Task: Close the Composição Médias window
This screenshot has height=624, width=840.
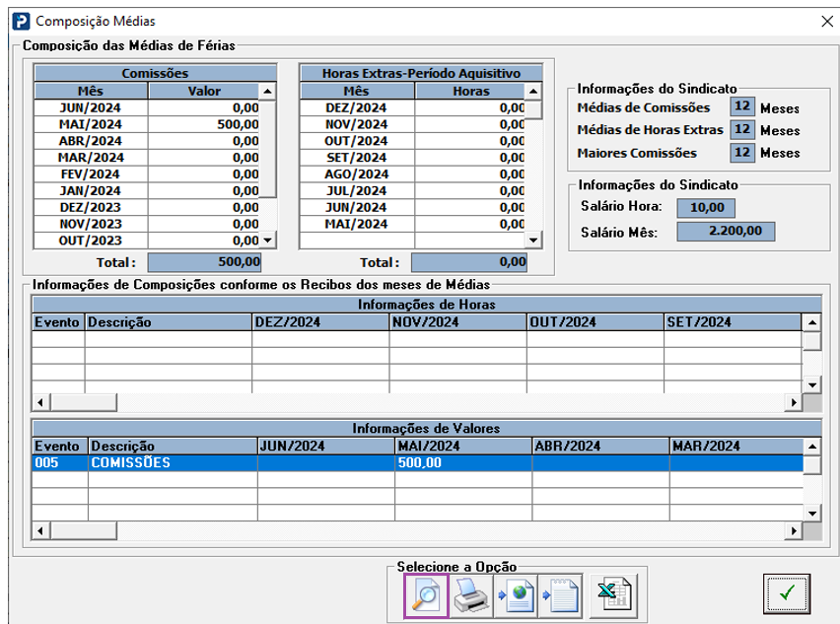Action: [826, 21]
